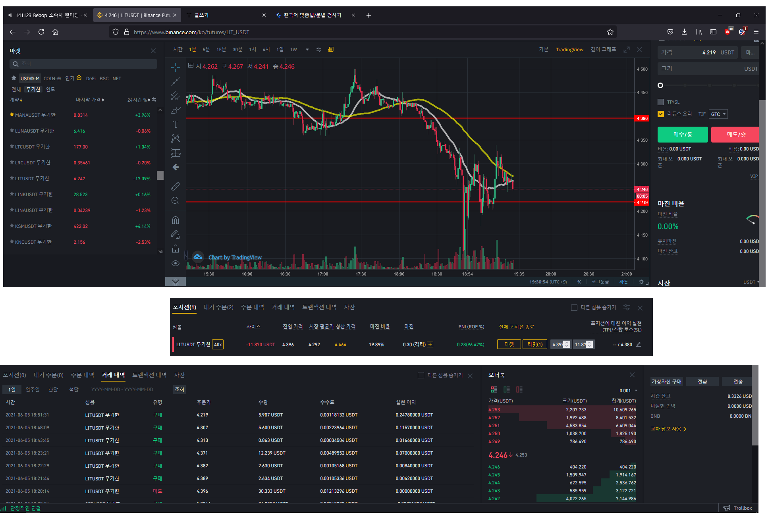Switch to 대기 주문(2) tab
This screenshot has width=768, height=532.
(x=218, y=307)
